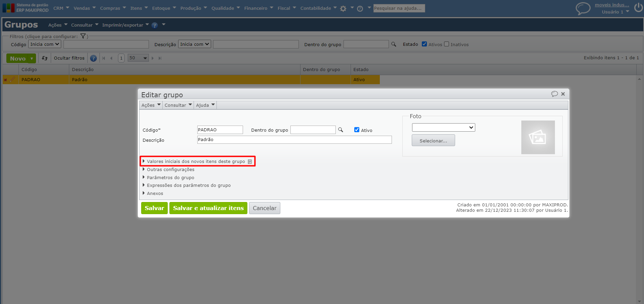644x304 pixels.
Task: Click the filter funnel configuration icon
Action: tap(83, 36)
